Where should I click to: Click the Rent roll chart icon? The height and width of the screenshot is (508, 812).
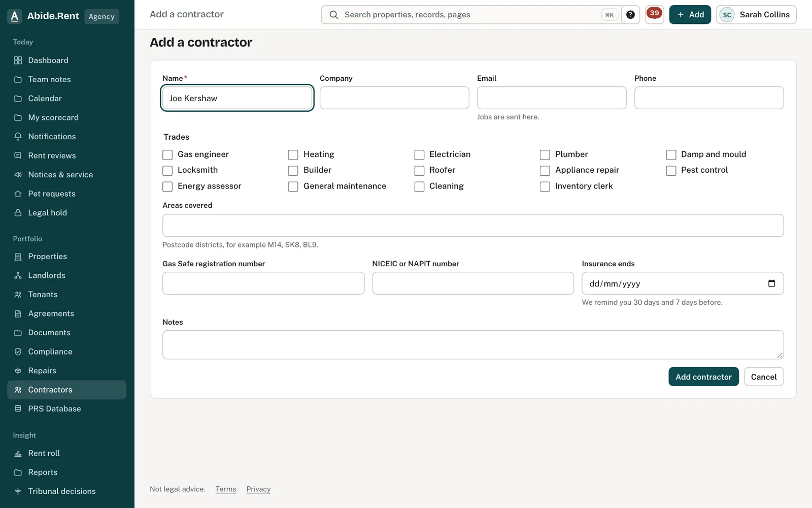click(x=18, y=453)
